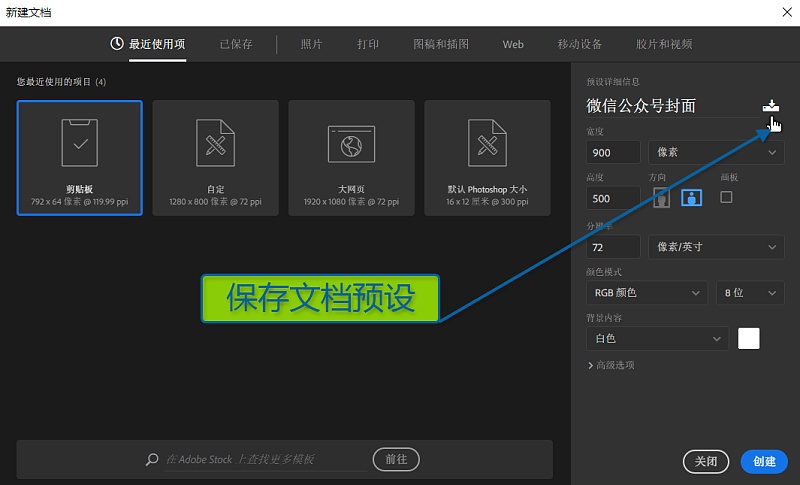Viewport: 800px width, 485px height.
Task: Enable the 画板 artboard checkbox
Action: 726,197
